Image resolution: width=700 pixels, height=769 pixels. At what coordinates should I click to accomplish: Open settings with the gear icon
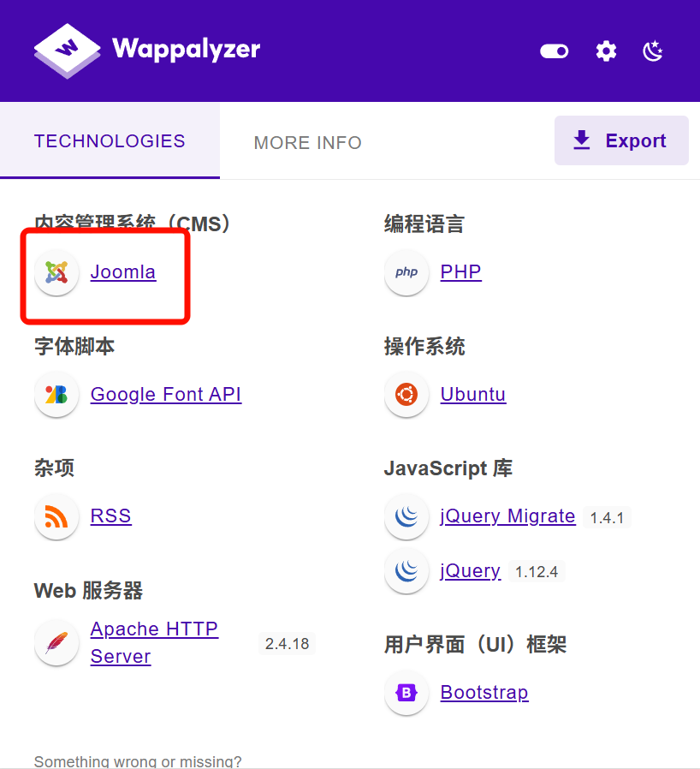tap(606, 51)
